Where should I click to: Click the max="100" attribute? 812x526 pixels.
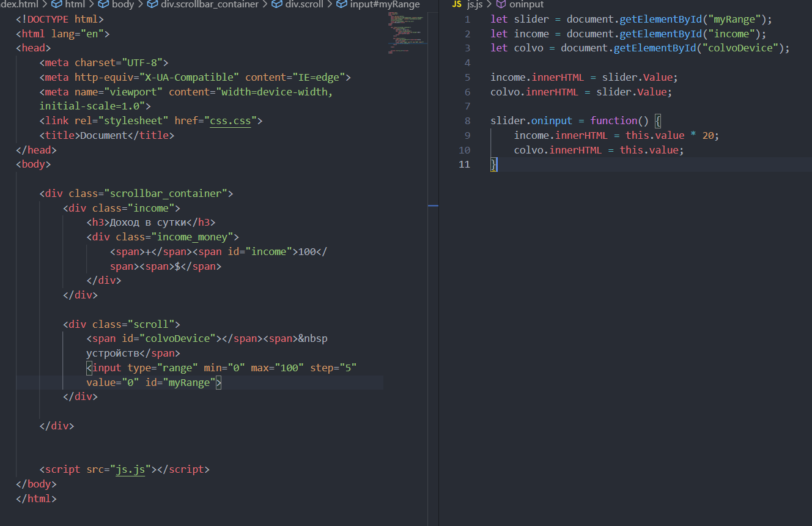(x=278, y=368)
